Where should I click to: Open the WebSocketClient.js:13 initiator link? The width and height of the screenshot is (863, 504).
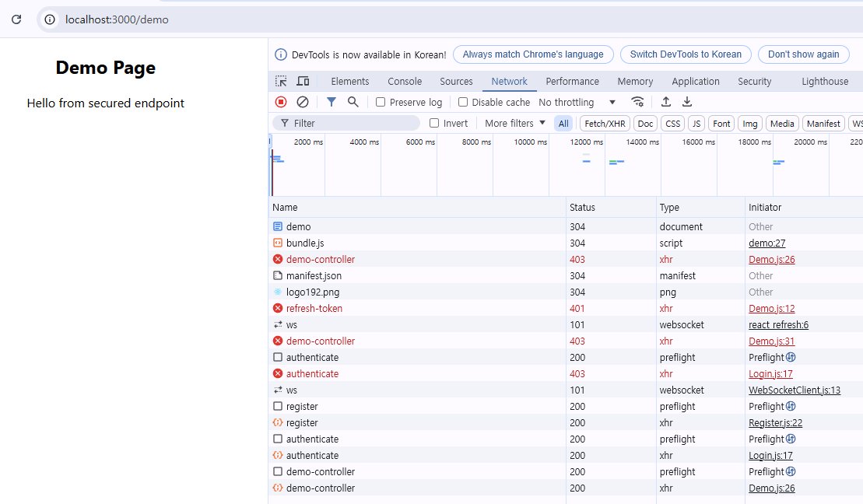tap(795, 390)
